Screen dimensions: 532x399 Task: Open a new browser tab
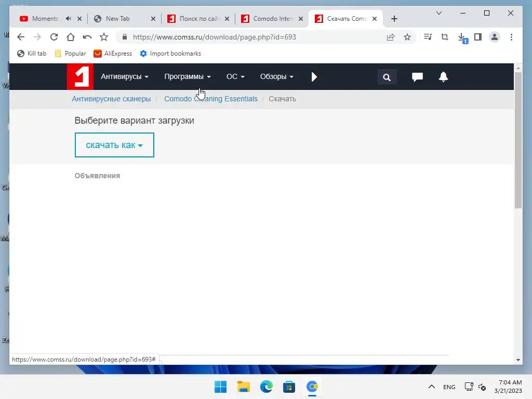(394, 19)
